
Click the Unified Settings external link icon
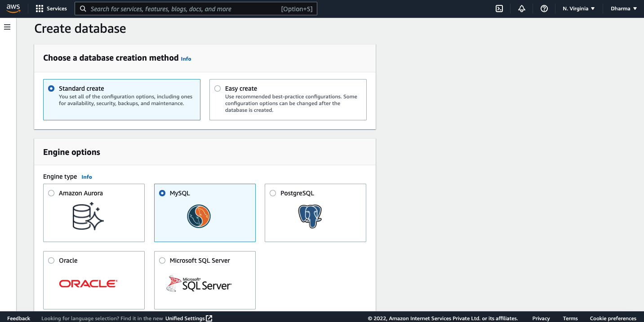[209, 318]
